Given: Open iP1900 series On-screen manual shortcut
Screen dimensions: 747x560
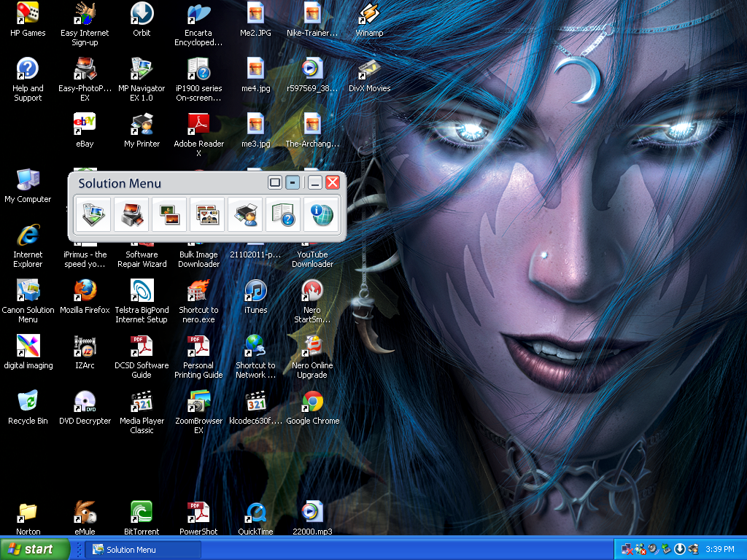Looking at the screenshot, I should [198, 79].
